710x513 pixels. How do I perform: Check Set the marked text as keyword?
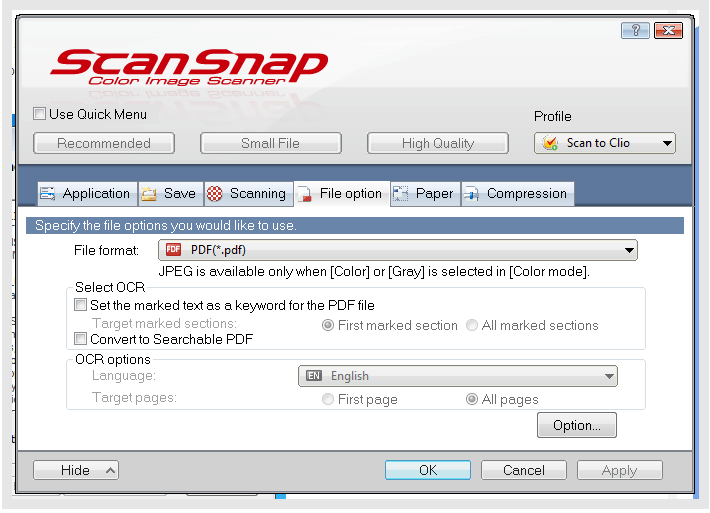coord(81,305)
